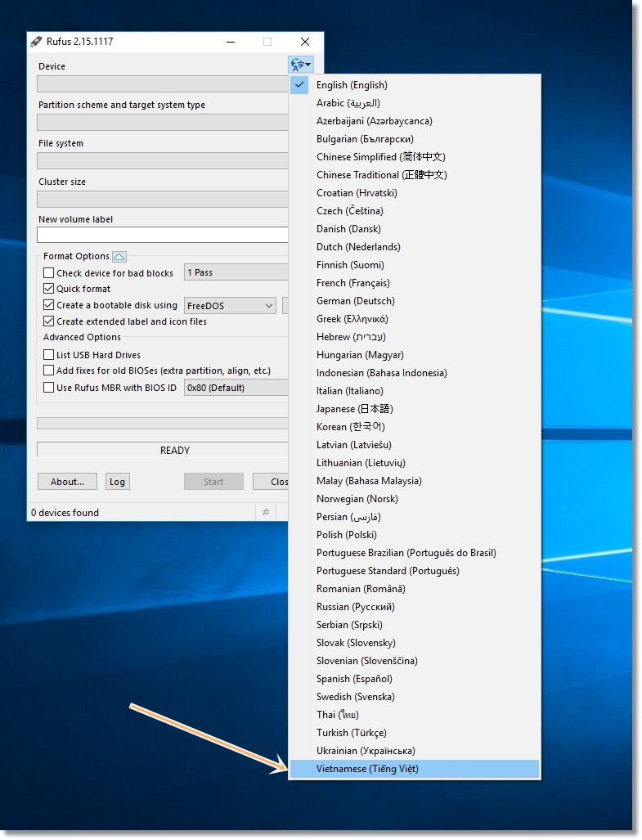Switch to Russian (Русский)
This screenshot has height=840, width=642.
click(x=415, y=607)
